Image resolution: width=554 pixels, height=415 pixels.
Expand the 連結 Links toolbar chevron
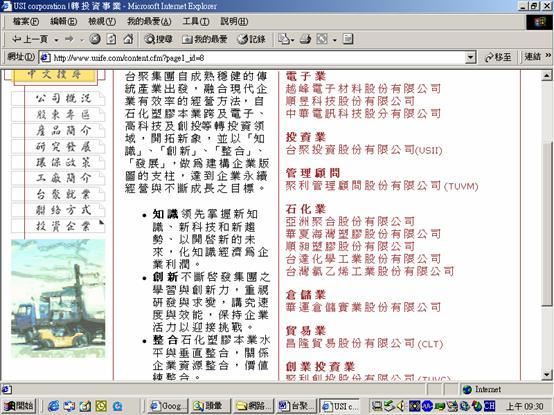coord(548,56)
